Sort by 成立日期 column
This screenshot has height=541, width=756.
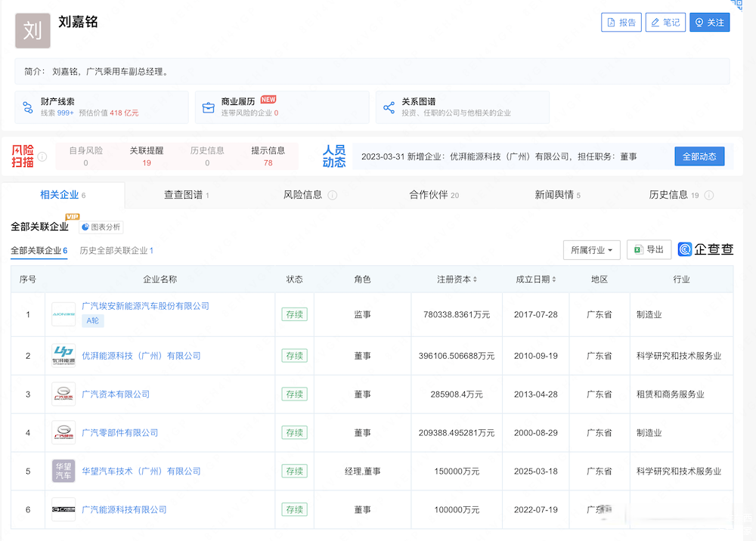[535, 280]
